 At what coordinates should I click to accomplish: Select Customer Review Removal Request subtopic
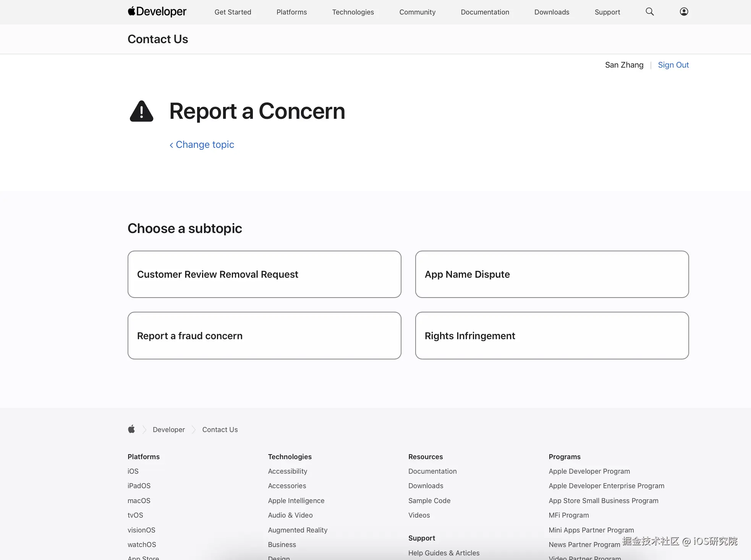click(x=264, y=274)
